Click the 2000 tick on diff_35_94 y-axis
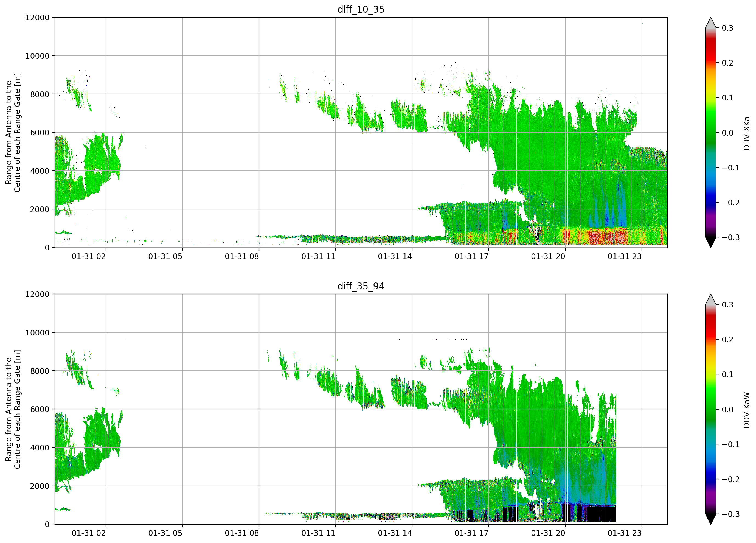 40,486
